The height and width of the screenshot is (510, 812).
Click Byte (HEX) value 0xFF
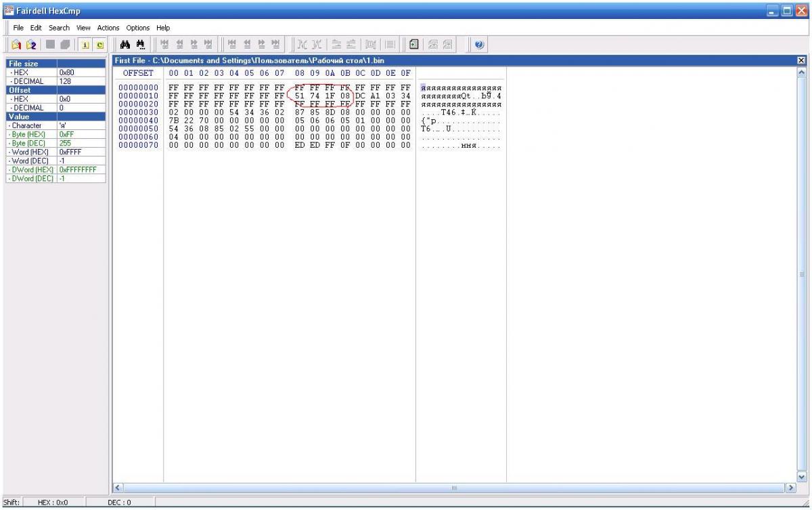(x=81, y=134)
